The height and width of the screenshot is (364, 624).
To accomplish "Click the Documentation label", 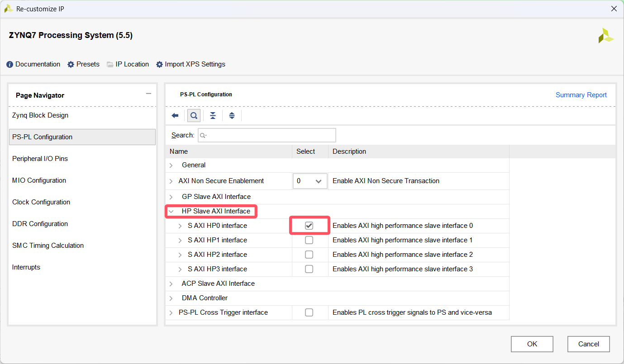I will [38, 64].
